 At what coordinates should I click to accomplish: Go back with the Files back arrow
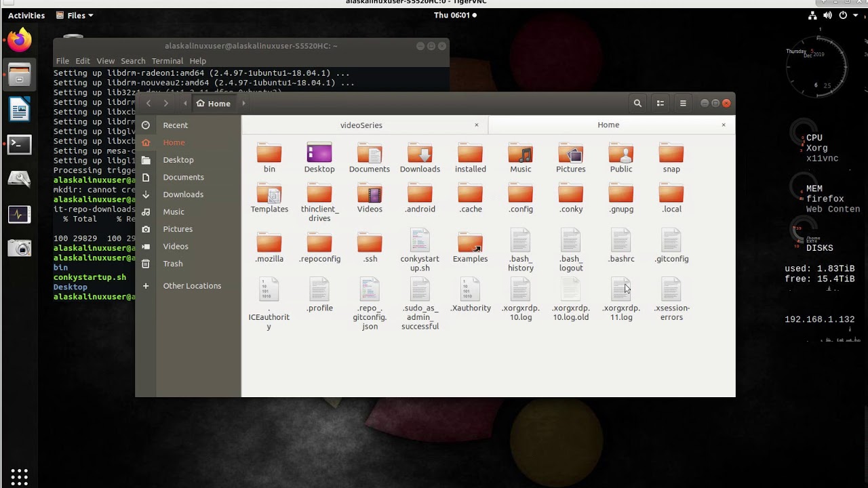(148, 103)
